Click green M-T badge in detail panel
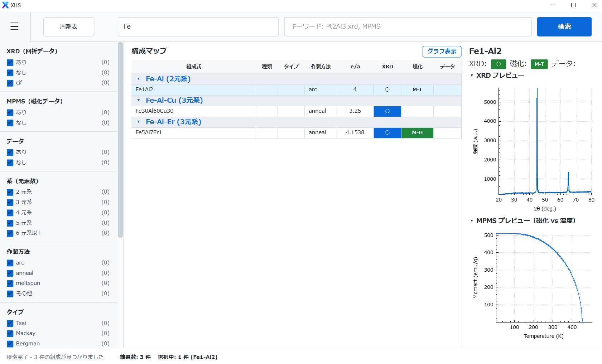The height and width of the screenshot is (364, 602). [x=539, y=64]
